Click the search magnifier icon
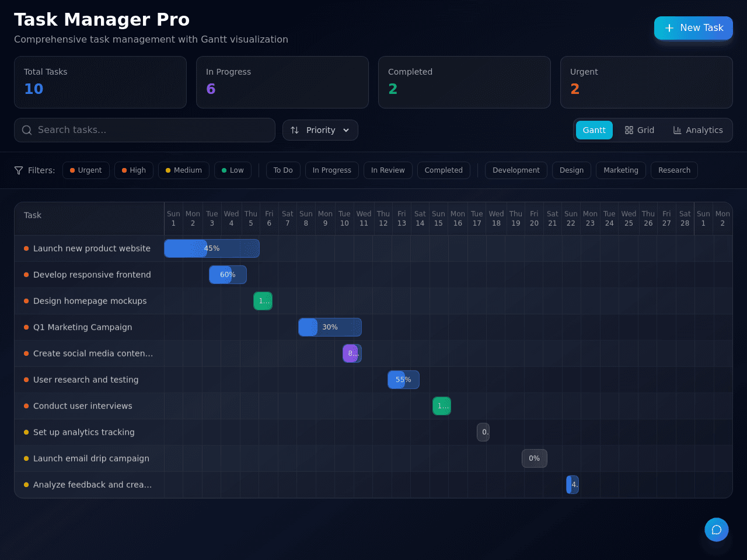The height and width of the screenshot is (560, 747). tap(27, 130)
